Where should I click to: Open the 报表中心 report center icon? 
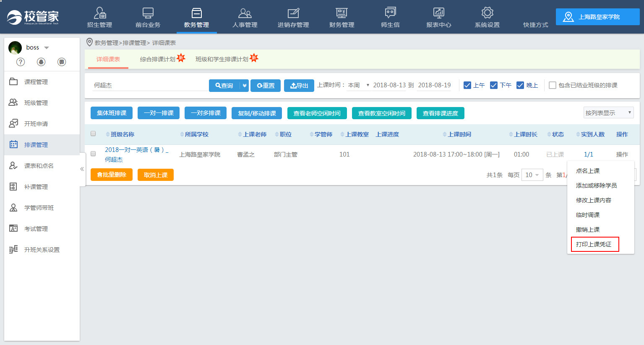(x=438, y=13)
